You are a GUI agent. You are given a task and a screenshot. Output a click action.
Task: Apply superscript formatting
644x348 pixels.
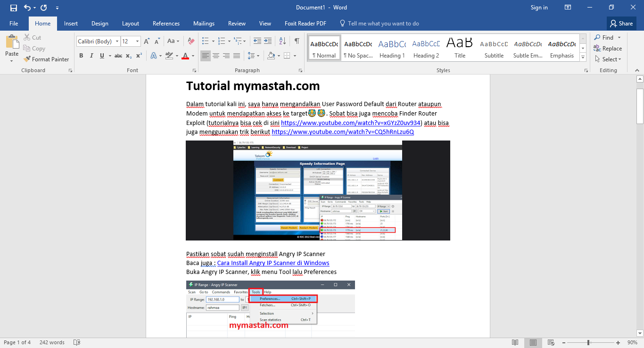click(139, 56)
